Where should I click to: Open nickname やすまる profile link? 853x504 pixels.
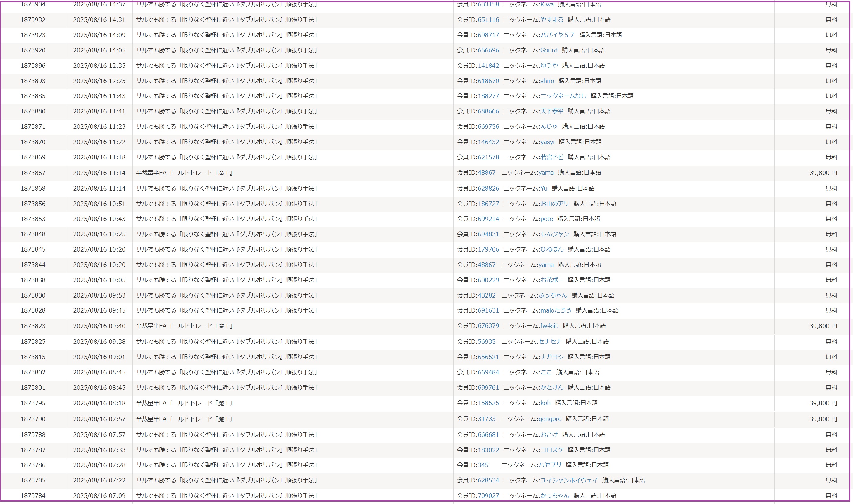552,20
